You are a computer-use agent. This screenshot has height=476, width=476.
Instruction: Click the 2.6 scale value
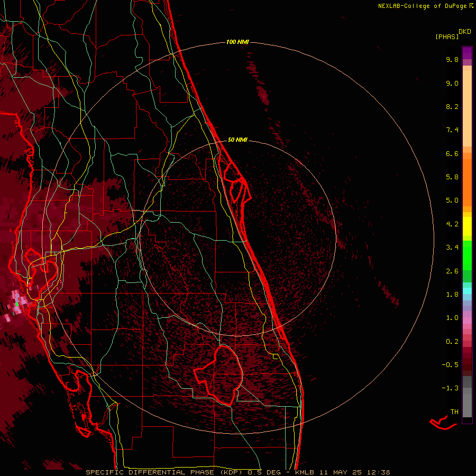(x=452, y=271)
